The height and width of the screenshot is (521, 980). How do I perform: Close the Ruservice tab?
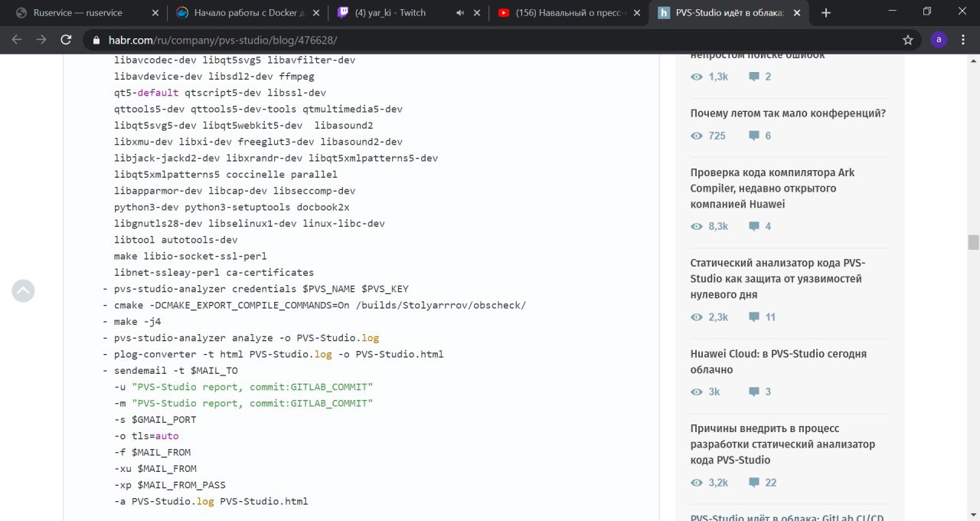(155, 13)
